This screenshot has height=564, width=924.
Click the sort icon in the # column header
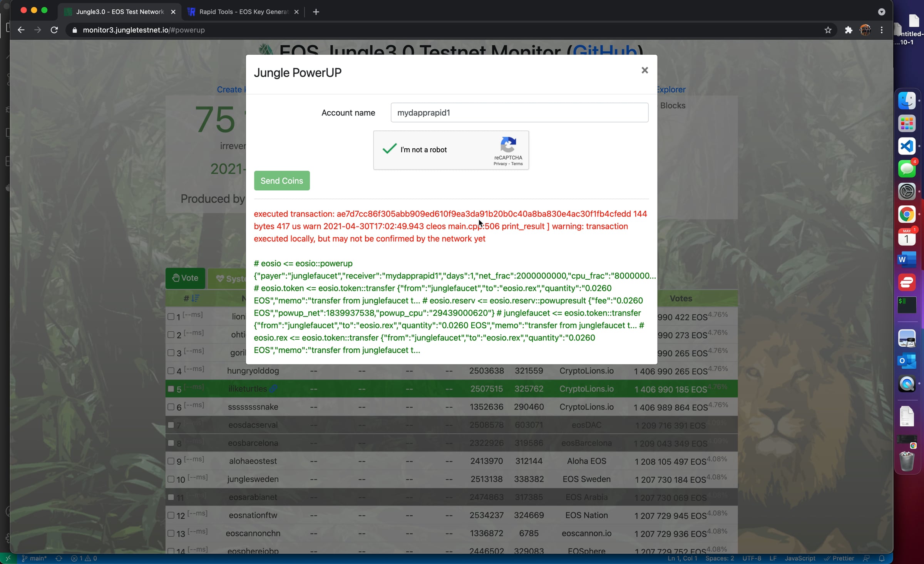click(196, 298)
